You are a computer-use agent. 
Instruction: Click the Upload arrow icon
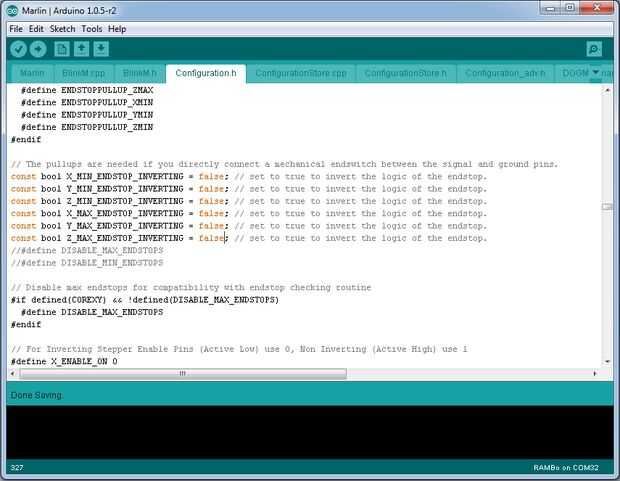pos(38,49)
